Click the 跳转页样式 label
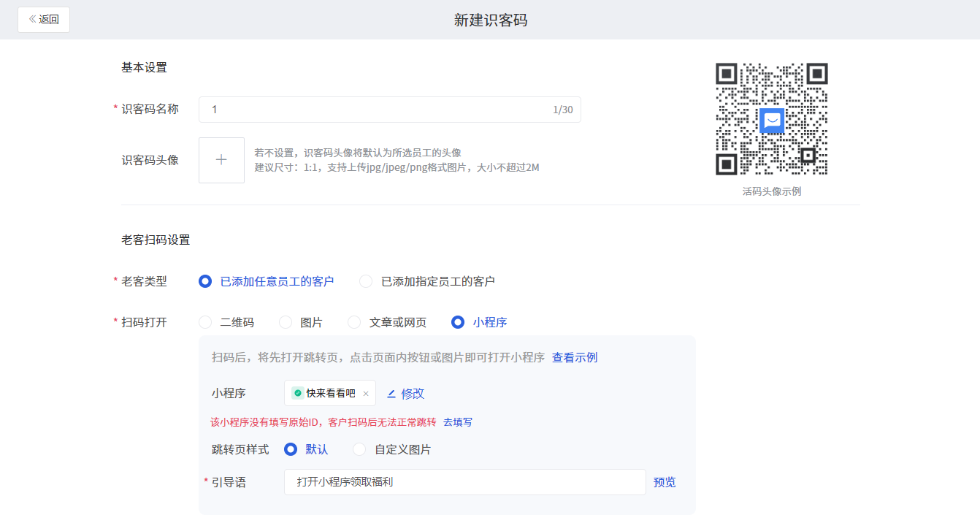 pos(240,449)
